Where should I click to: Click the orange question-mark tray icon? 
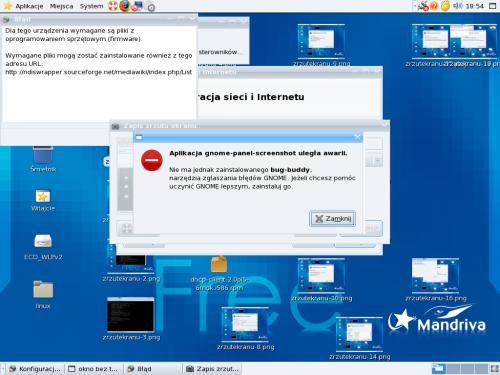pos(434,6)
